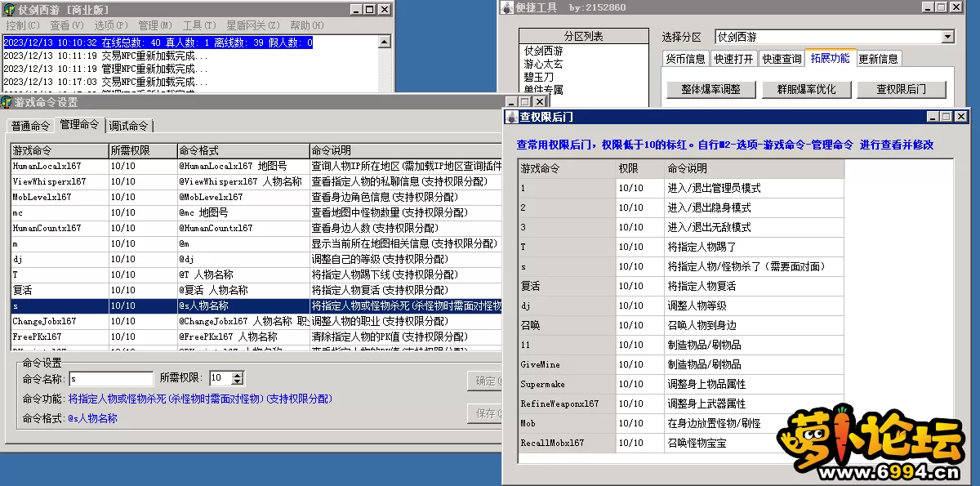980x486 pixels.
Task: Click the 所需权限 column header
Action: 143,151
